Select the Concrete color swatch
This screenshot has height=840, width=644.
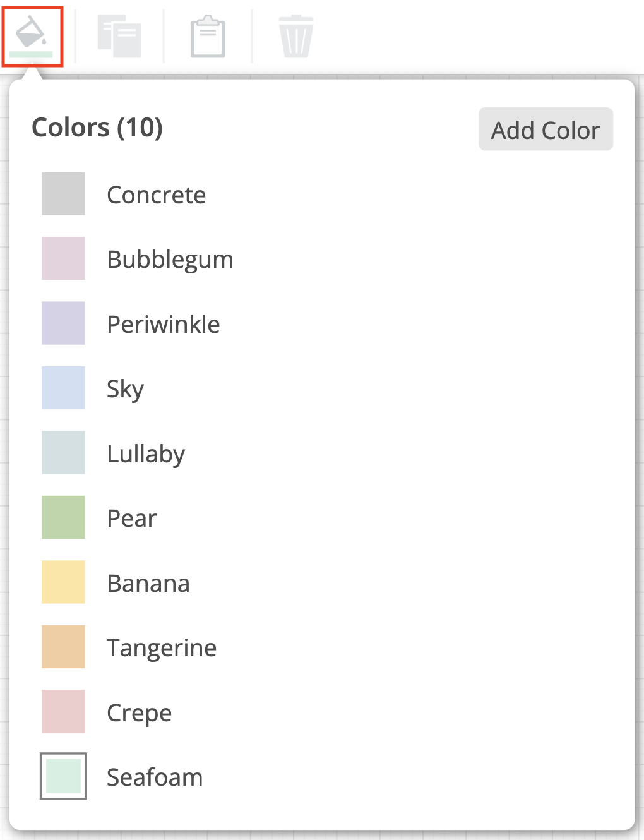pyautogui.click(x=63, y=194)
